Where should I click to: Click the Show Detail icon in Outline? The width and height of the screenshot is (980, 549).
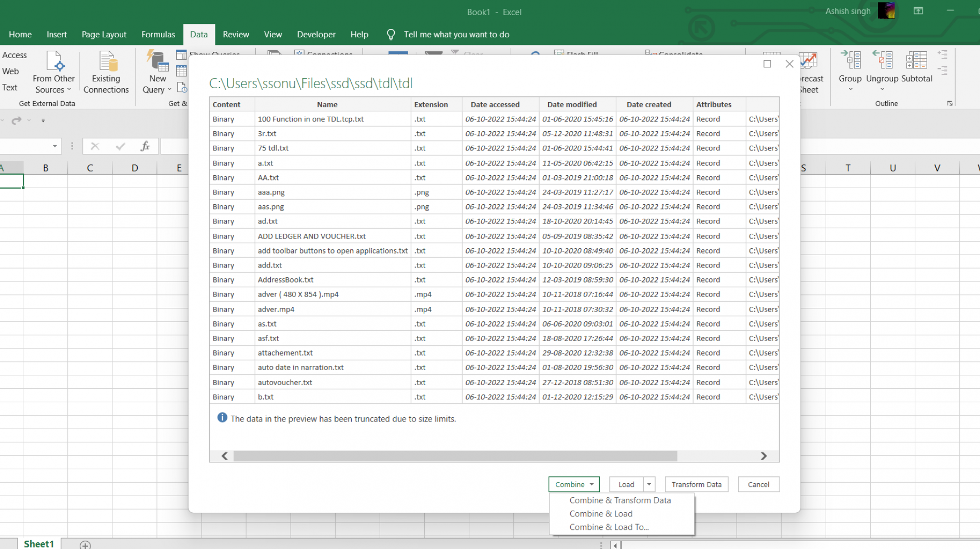[x=943, y=55]
